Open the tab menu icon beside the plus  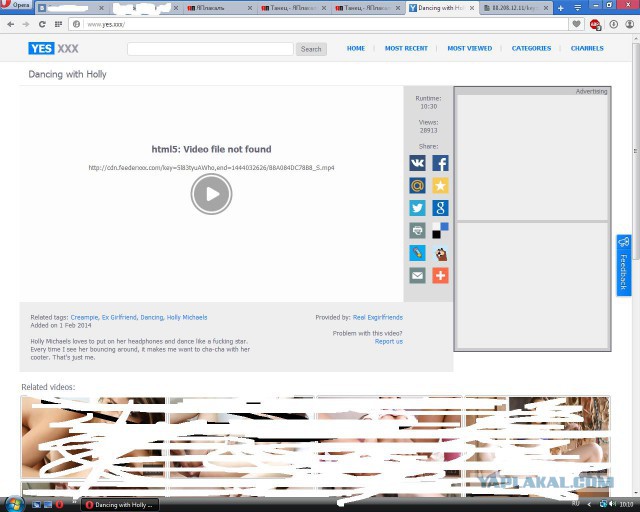(578, 8)
